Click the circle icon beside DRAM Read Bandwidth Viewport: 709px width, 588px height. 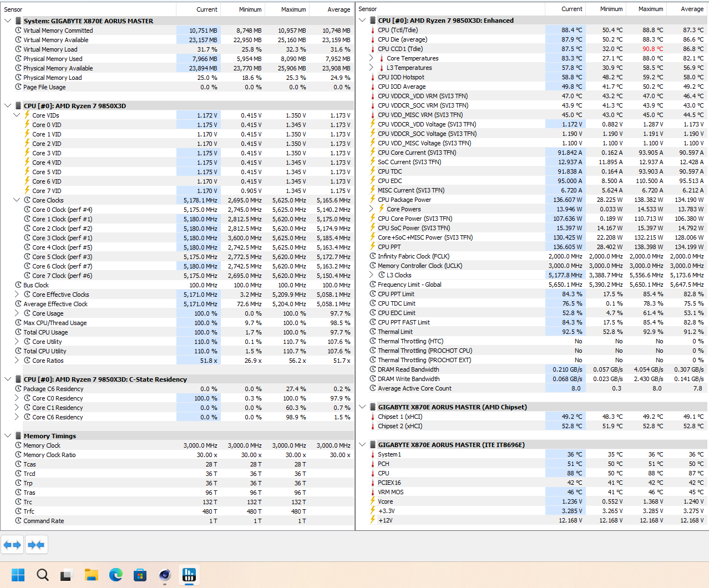[x=373, y=369]
